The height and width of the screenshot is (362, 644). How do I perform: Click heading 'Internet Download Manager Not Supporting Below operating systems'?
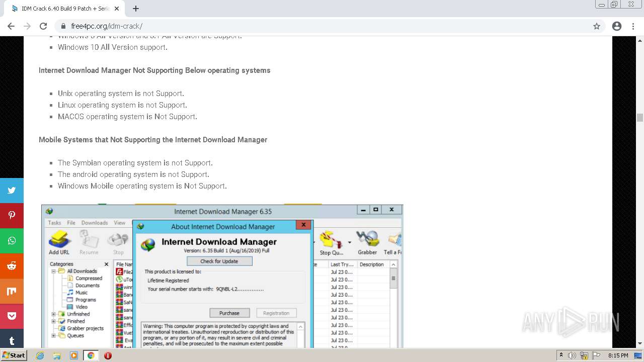click(154, 70)
